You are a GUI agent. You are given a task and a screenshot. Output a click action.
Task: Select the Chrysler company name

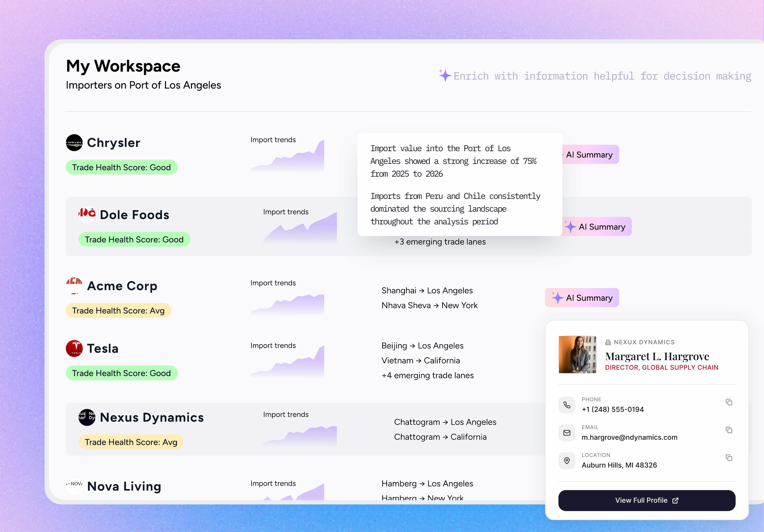113,143
